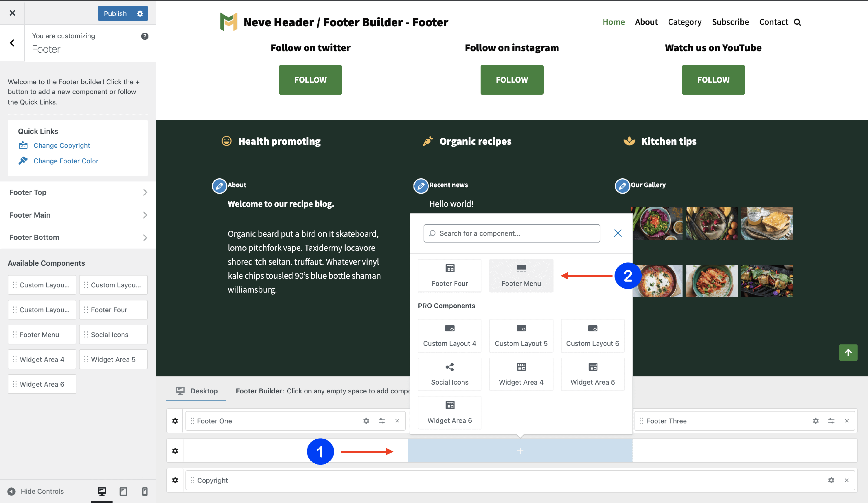Open the customizer help question icon
The image size is (868, 503).
[145, 36]
